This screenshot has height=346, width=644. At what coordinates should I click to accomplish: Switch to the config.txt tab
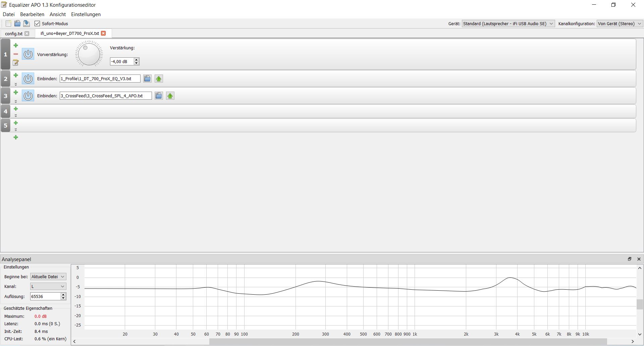pos(14,34)
